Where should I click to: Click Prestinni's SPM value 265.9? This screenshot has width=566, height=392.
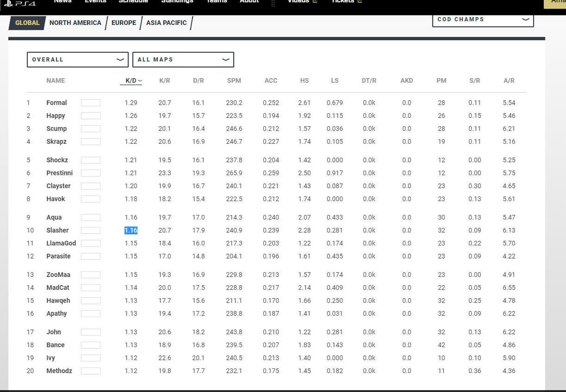pos(234,173)
